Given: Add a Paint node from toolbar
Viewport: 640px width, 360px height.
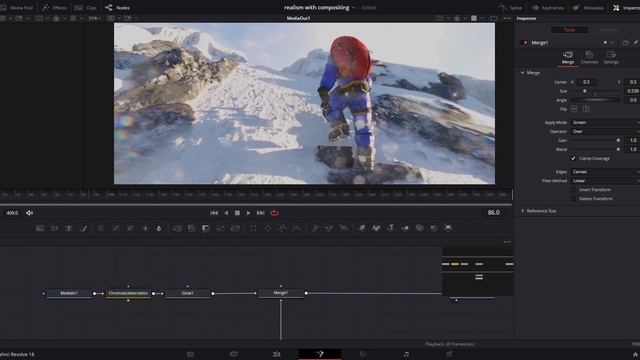Looking at the screenshot, I should [x=84, y=228].
